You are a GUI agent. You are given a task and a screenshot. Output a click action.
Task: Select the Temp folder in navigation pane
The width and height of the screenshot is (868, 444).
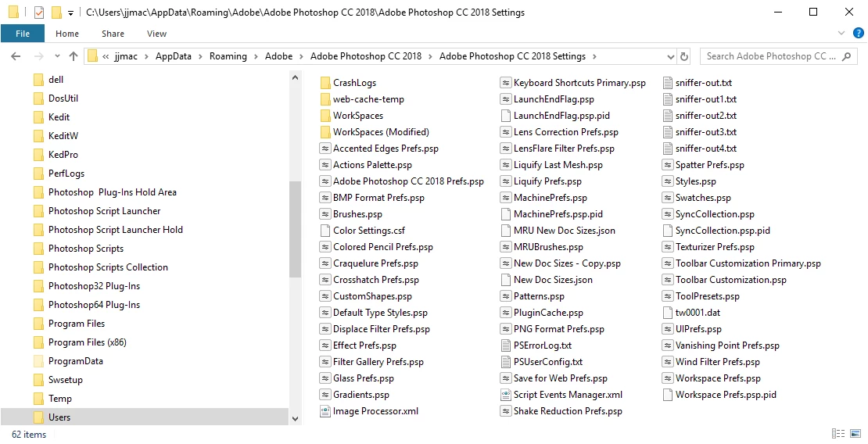pyautogui.click(x=59, y=399)
